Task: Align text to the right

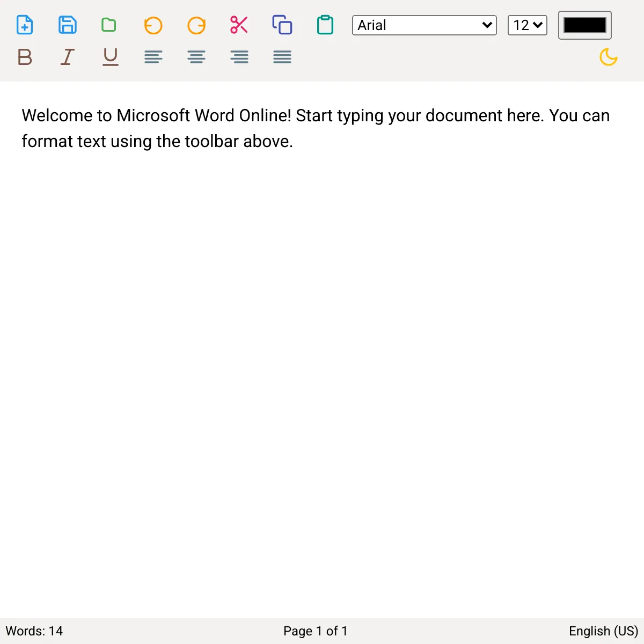Action: pyautogui.click(x=239, y=57)
